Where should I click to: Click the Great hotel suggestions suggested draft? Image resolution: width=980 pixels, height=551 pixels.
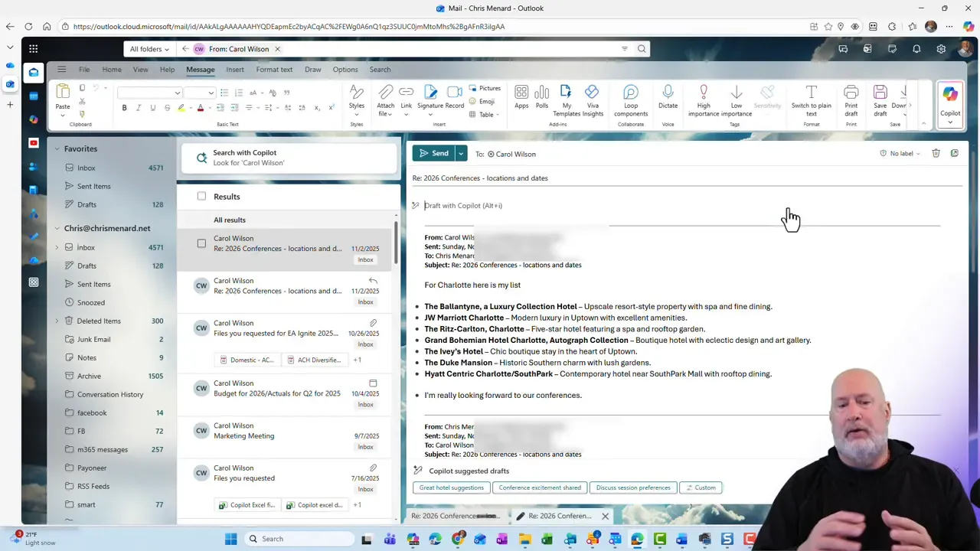pos(451,487)
